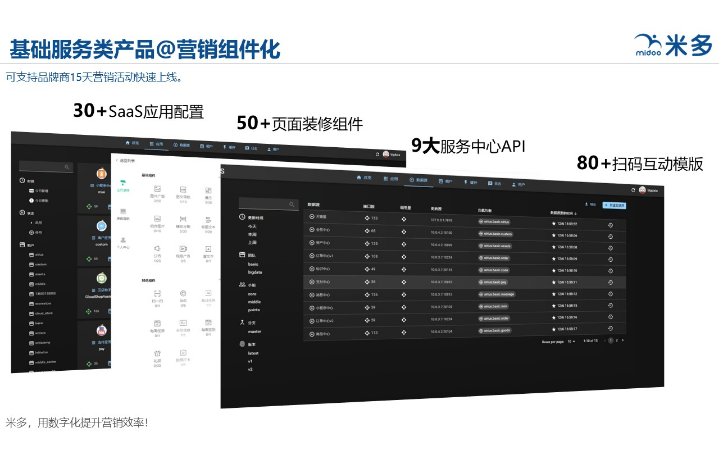Select the latest version in the front sidebar

tap(253, 353)
